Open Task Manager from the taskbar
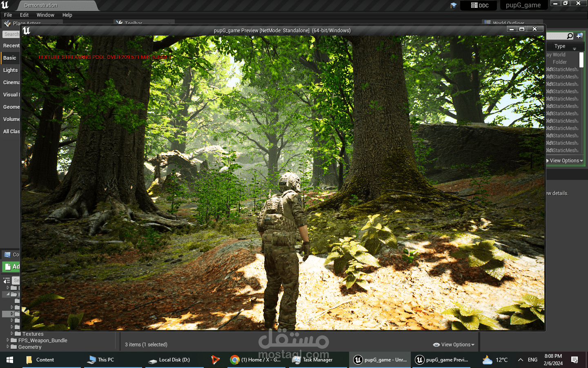Image resolution: width=588 pixels, height=368 pixels. [x=318, y=360]
